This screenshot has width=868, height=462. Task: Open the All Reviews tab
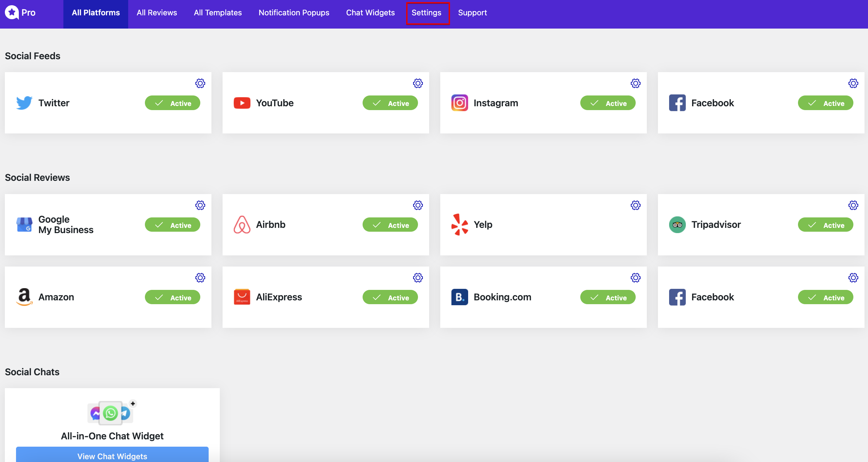coord(157,13)
